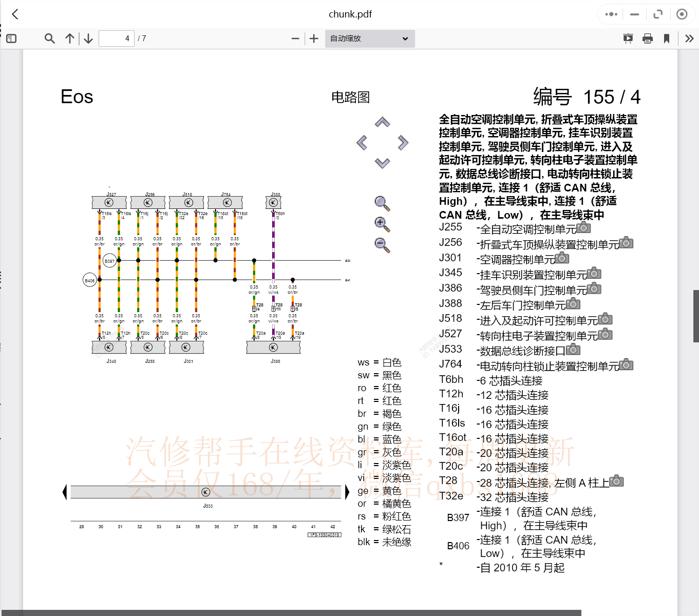
Task: Open the ellipsis menu at top right
Action: (x=610, y=14)
